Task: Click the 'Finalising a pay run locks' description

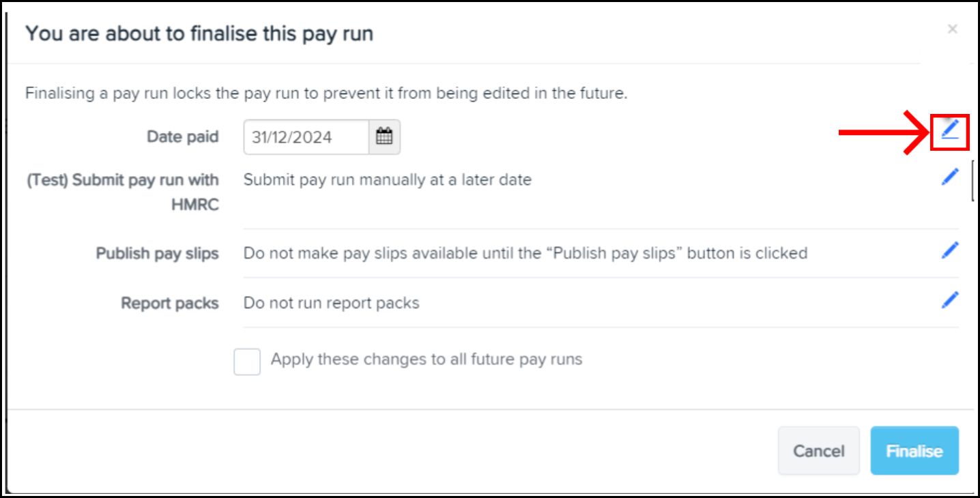Action: pyautogui.click(x=326, y=93)
